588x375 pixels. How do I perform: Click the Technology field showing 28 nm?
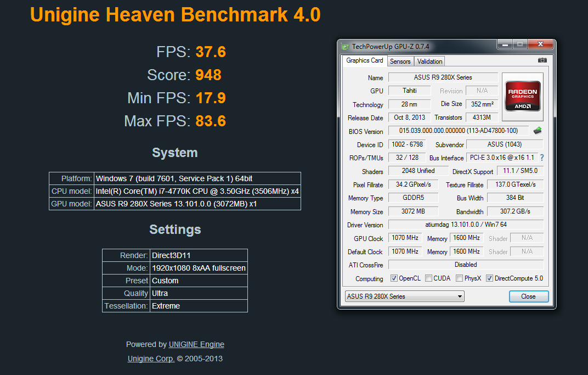[409, 104]
